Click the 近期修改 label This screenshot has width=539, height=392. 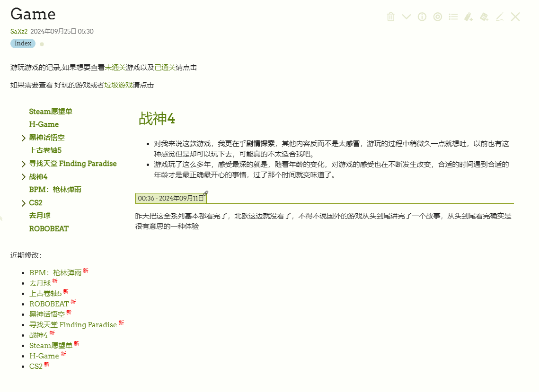point(26,255)
